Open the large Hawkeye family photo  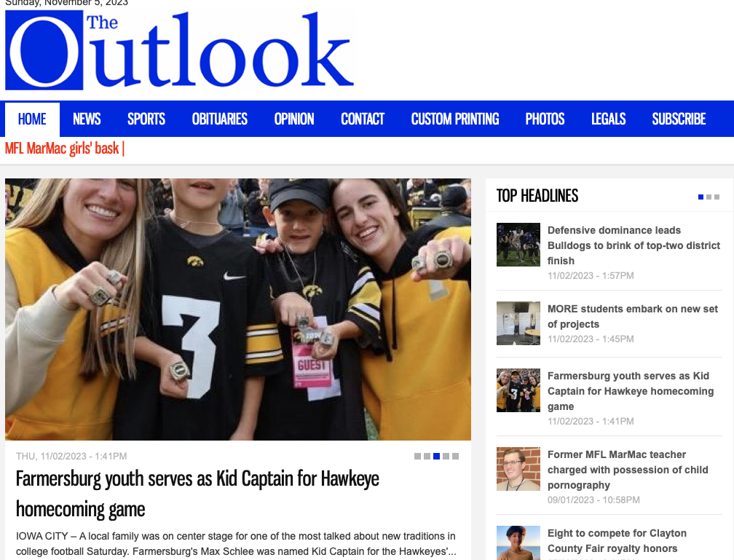(238, 309)
